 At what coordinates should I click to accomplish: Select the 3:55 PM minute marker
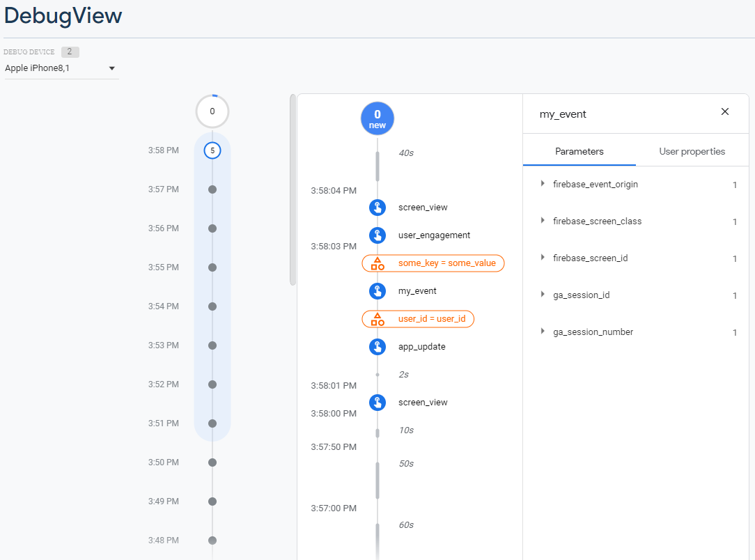point(212,267)
